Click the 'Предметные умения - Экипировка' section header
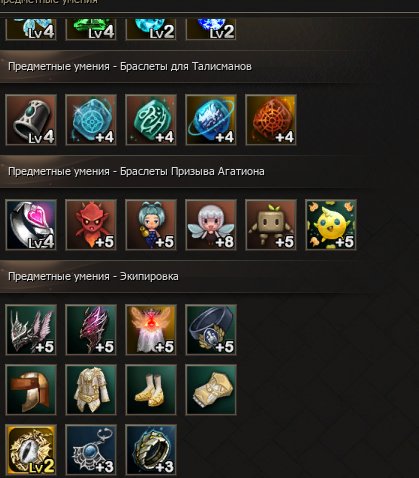Image resolution: width=419 pixels, height=478 pixels. 93,276
